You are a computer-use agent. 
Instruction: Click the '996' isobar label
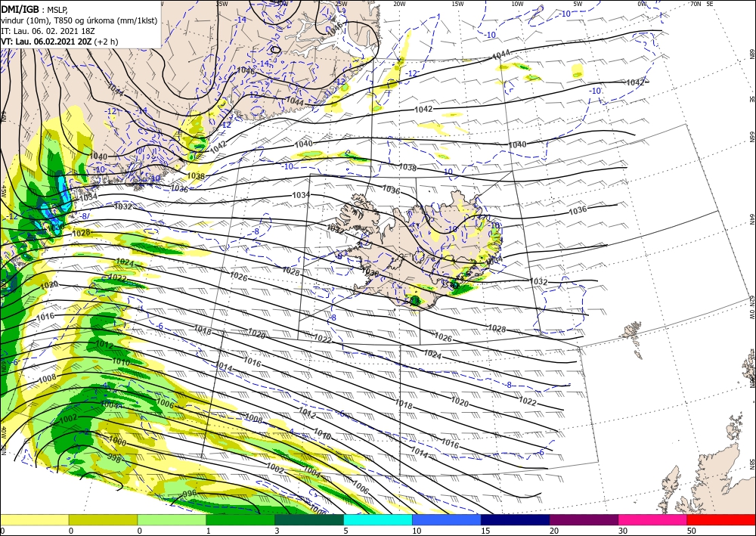[x=190, y=494]
